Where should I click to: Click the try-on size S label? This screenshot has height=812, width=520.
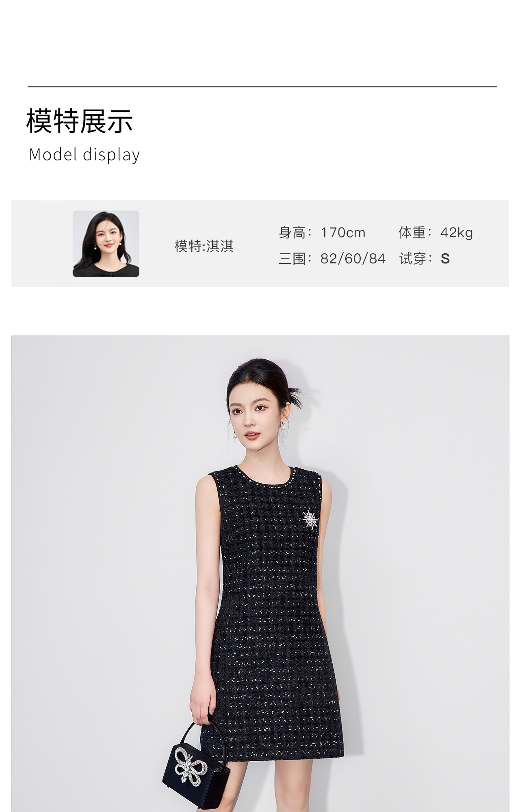[x=445, y=259]
